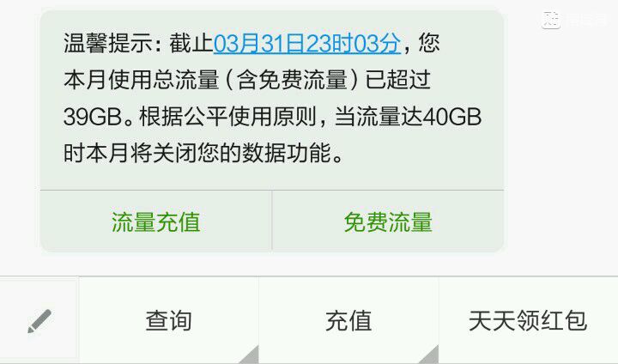Open the 03月31日23时03分 date link

pyautogui.click(x=307, y=43)
